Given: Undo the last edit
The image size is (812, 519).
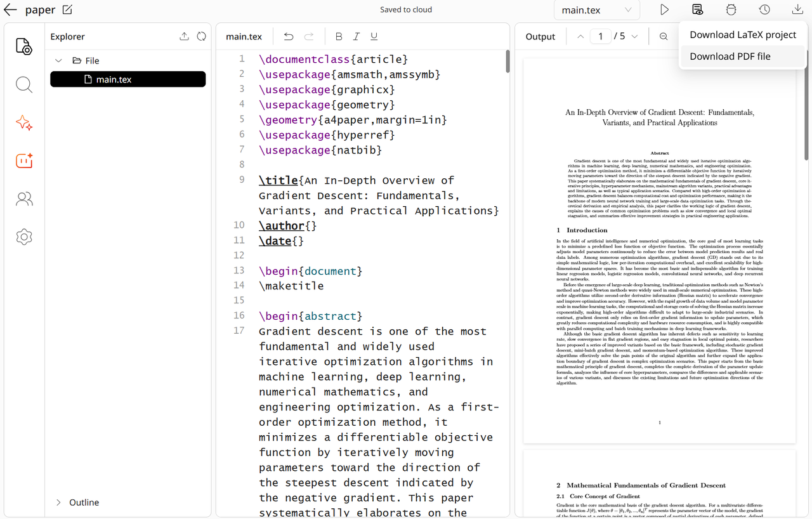Looking at the screenshot, I should pos(289,36).
